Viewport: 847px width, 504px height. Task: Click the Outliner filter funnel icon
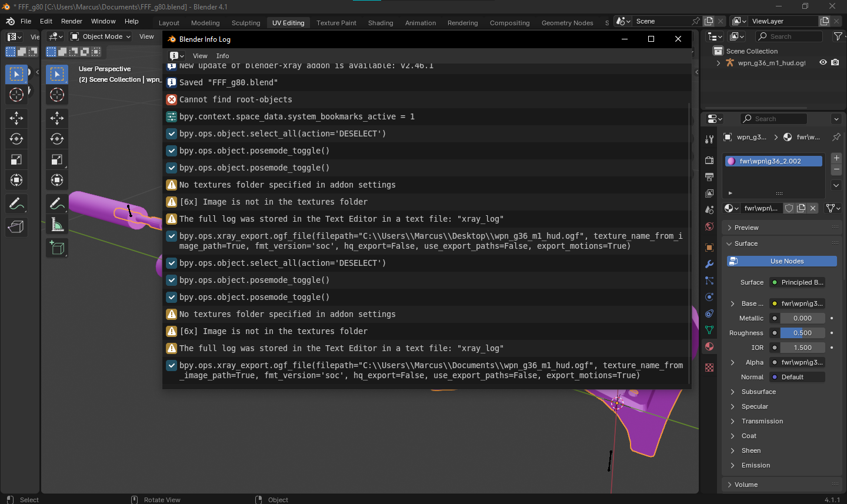pyautogui.click(x=838, y=36)
